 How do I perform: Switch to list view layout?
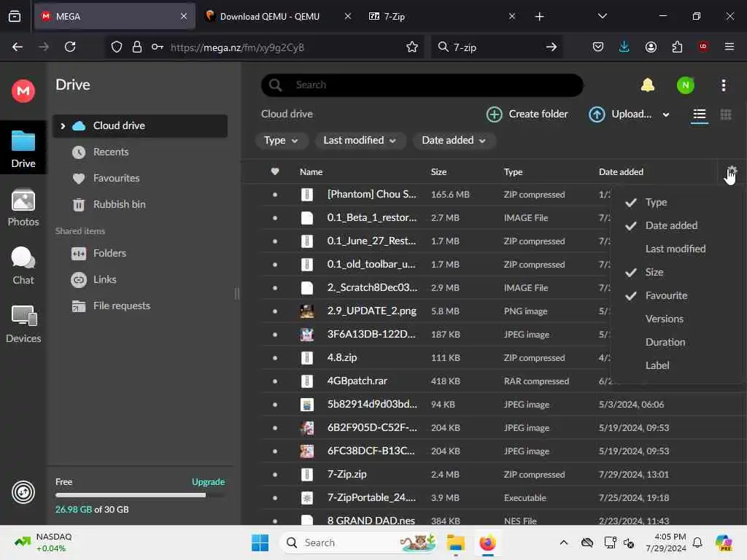click(x=699, y=114)
